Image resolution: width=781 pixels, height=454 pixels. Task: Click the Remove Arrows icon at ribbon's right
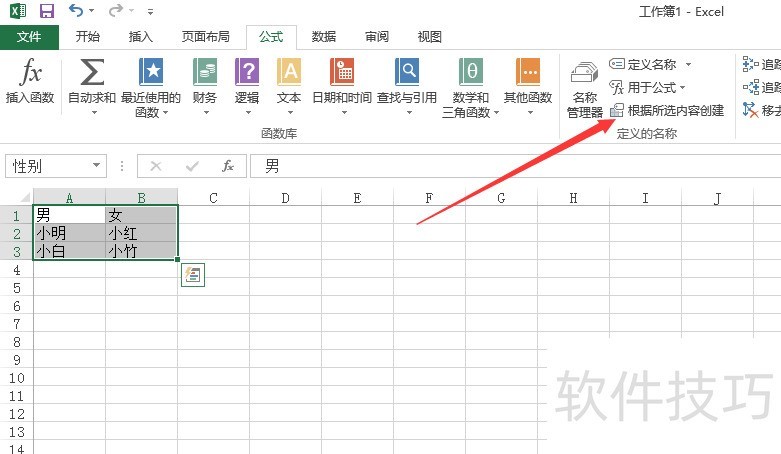[x=750, y=110]
